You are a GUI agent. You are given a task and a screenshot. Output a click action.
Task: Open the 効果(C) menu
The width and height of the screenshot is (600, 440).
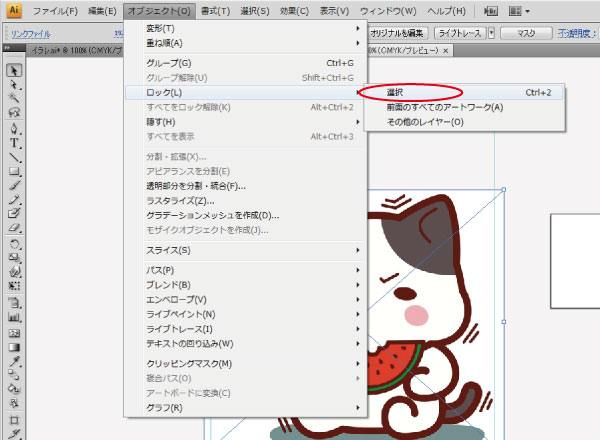(294, 11)
